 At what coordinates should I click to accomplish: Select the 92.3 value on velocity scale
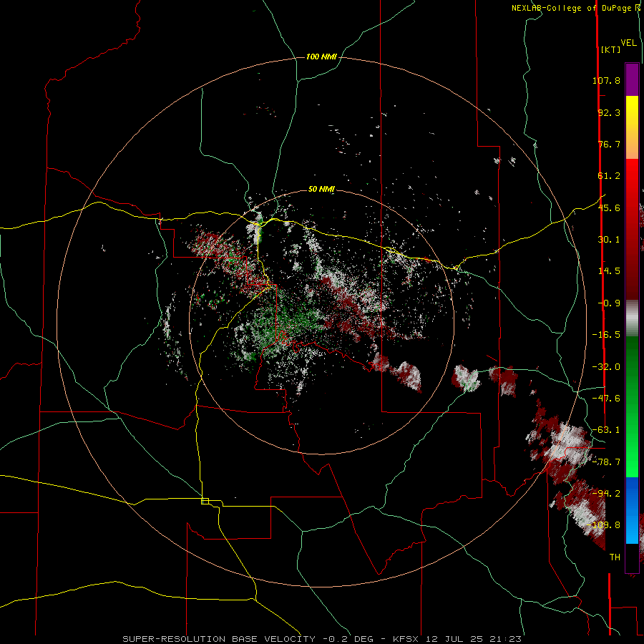point(609,112)
